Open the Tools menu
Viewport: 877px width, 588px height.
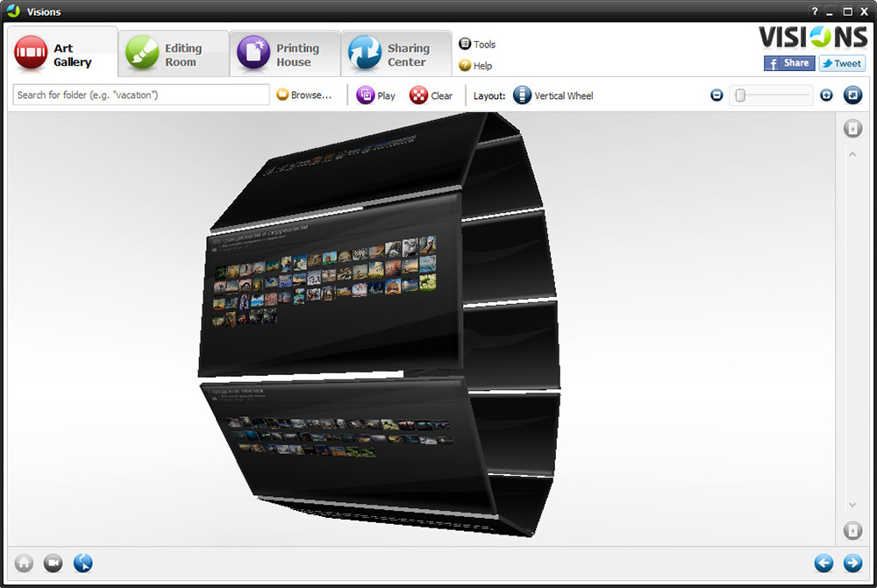tap(477, 44)
